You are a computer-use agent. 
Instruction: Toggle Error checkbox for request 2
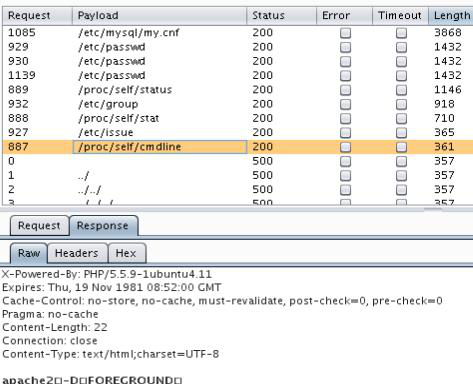click(x=345, y=190)
